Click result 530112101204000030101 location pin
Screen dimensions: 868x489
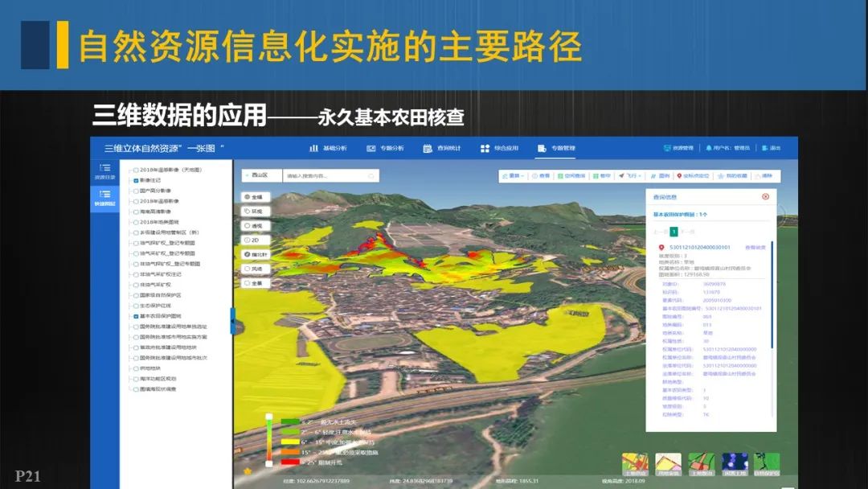[661, 248]
